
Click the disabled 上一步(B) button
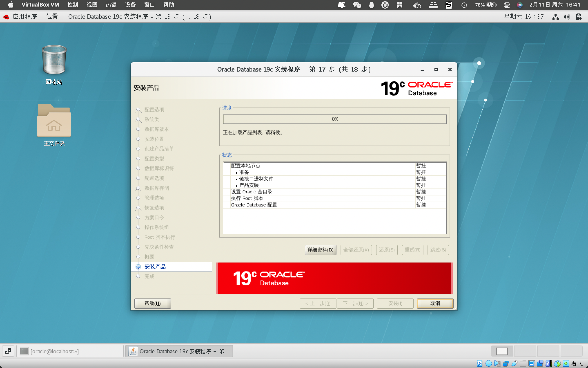pyautogui.click(x=318, y=303)
